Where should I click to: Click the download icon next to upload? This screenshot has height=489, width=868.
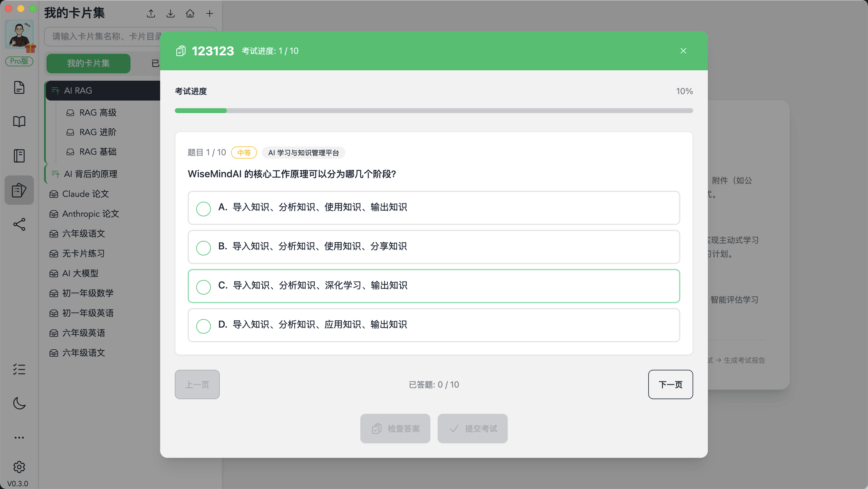click(x=171, y=13)
